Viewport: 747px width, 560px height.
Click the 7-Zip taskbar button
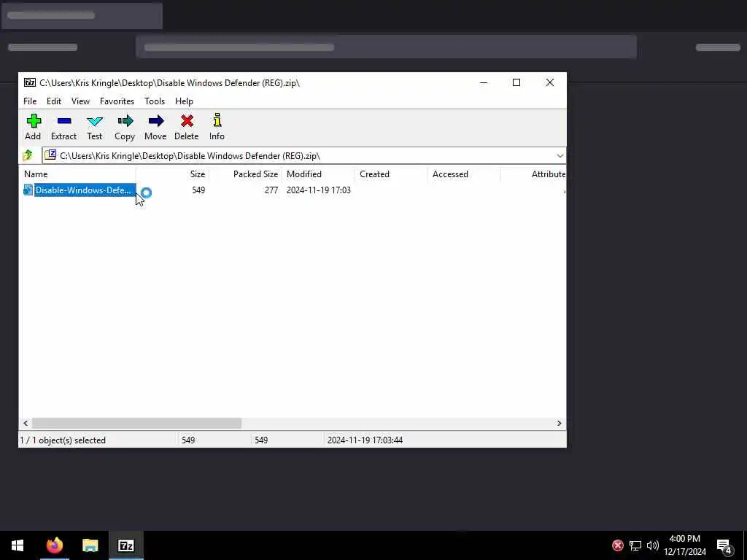[x=125, y=545]
